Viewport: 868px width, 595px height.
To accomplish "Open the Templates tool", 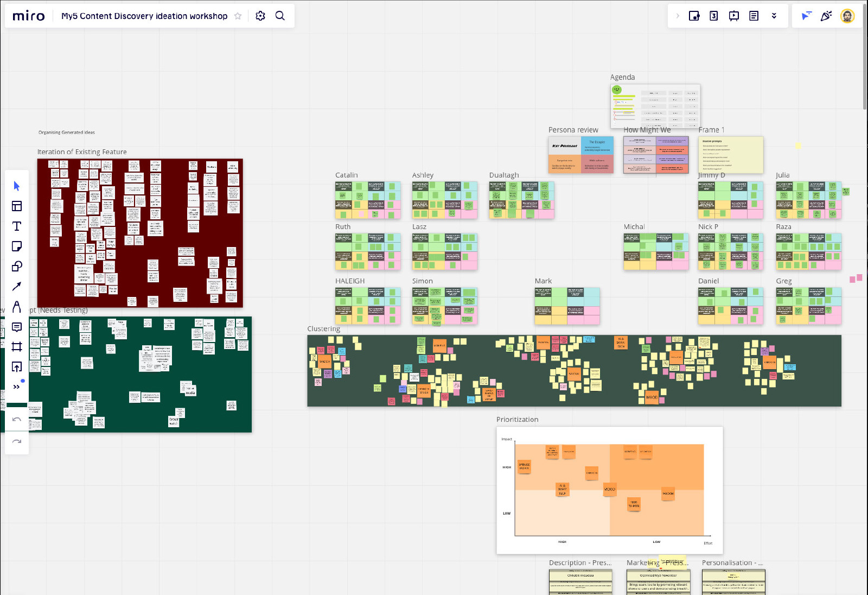I will tap(17, 206).
